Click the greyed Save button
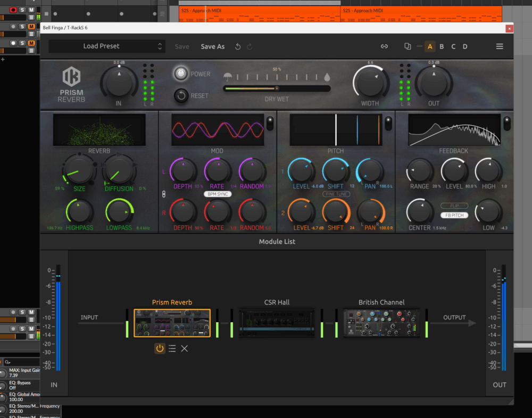The width and height of the screenshot is (532, 418). coord(182,46)
